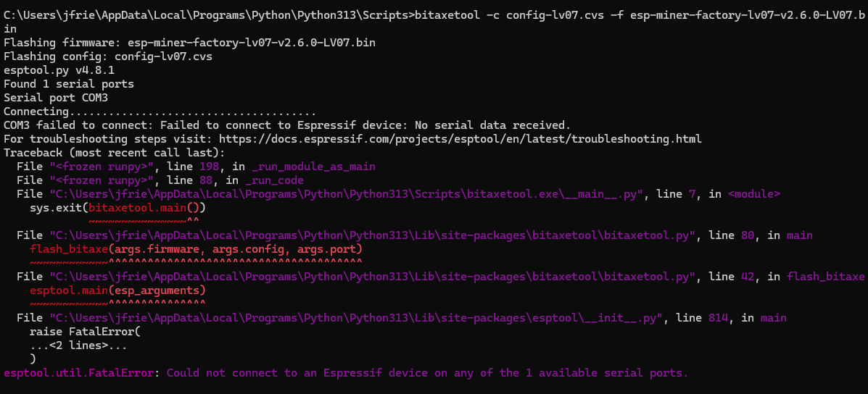Image resolution: width=868 pixels, height=394 pixels.
Task: Click the "Flashing config: config-lv07.cvs" line
Action: 109,56
